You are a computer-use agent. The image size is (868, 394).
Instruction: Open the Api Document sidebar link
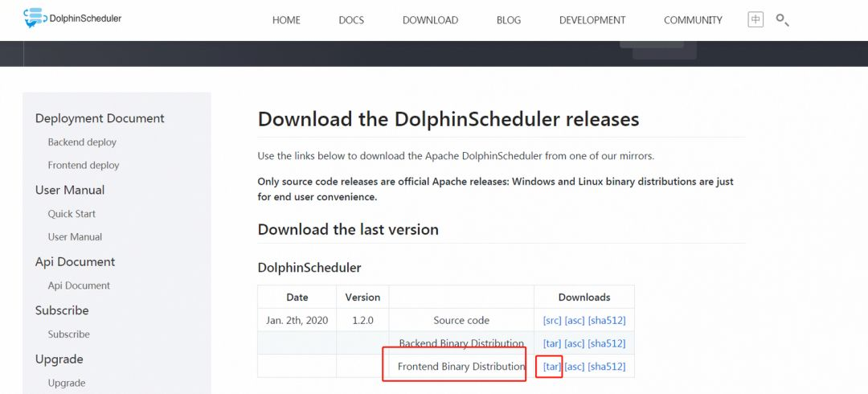click(79, 286)
